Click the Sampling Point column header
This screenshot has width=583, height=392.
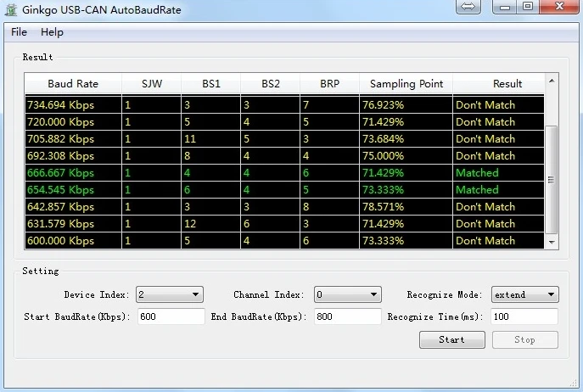[x=406, y=84]
